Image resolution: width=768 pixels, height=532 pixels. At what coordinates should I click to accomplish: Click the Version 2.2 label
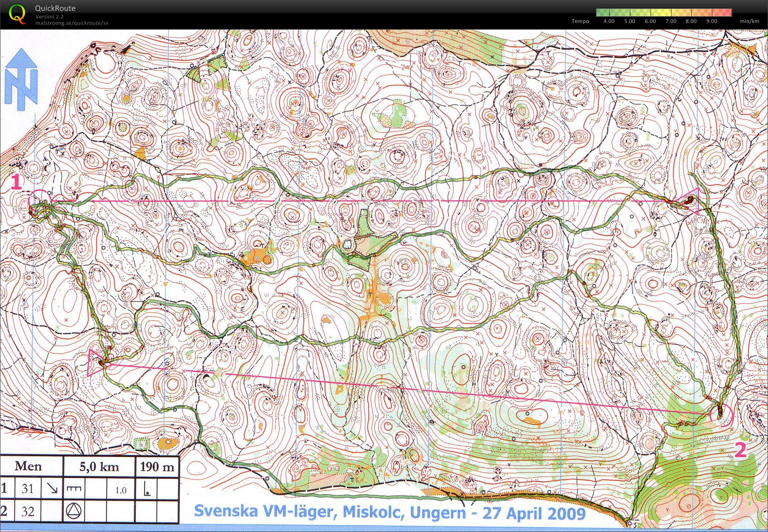coord(49,17)
